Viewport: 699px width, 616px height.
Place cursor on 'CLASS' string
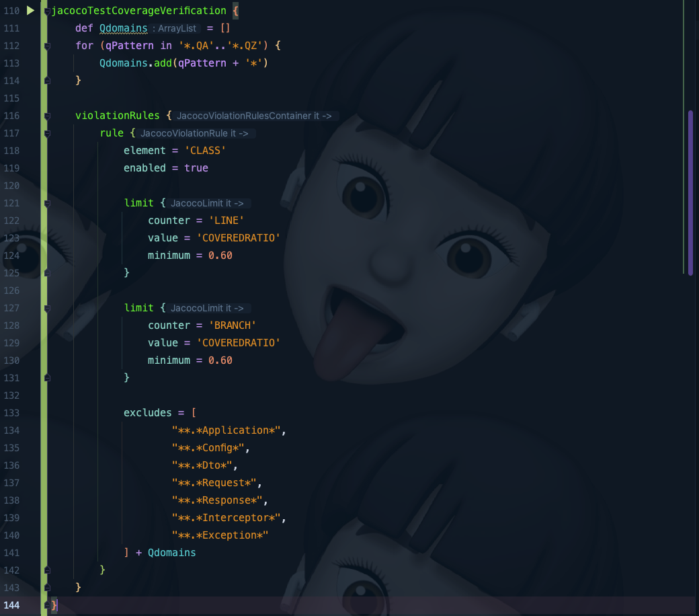click(205, 151)
